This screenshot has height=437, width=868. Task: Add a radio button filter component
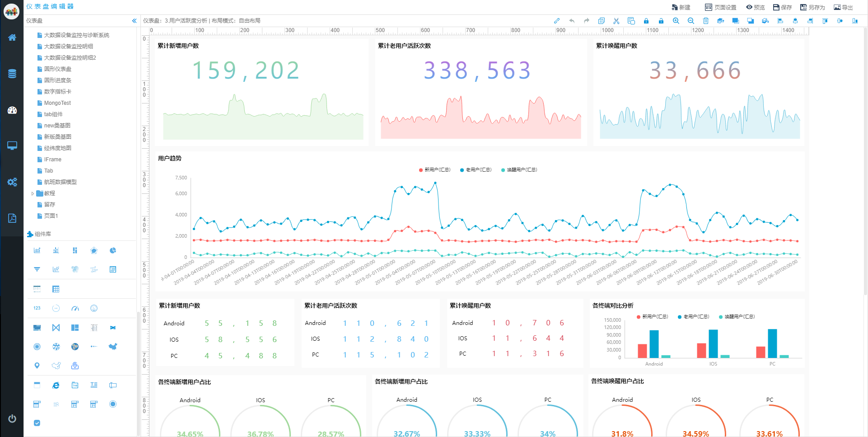coord(113,404)
